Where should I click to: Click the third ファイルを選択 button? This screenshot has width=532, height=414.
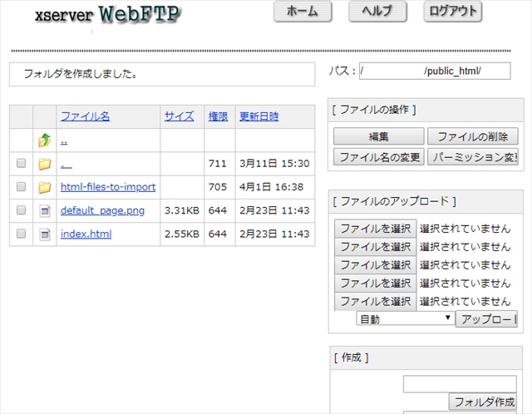click(x=375, y=265)
